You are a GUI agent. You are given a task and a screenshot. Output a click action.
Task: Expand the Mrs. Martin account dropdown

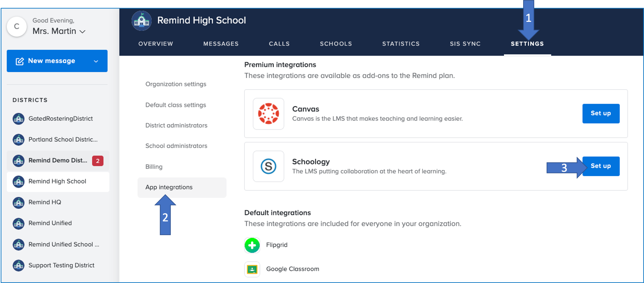[83, 32]
